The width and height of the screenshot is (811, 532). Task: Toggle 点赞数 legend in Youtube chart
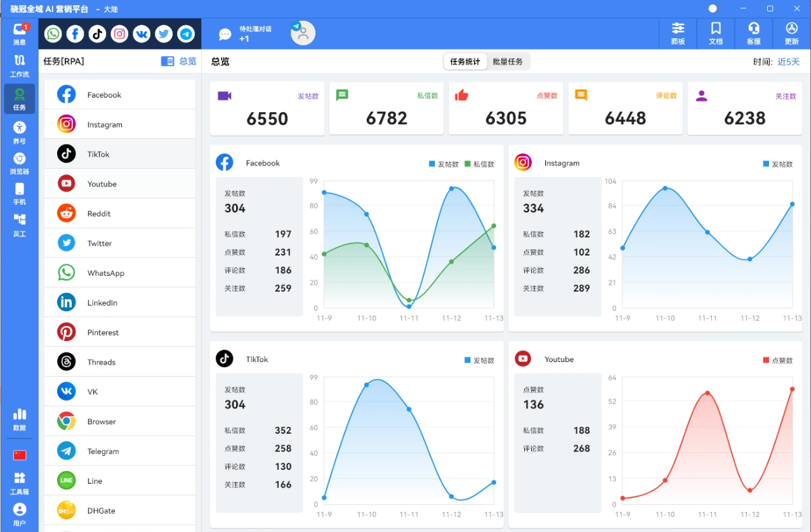[777, 360]
